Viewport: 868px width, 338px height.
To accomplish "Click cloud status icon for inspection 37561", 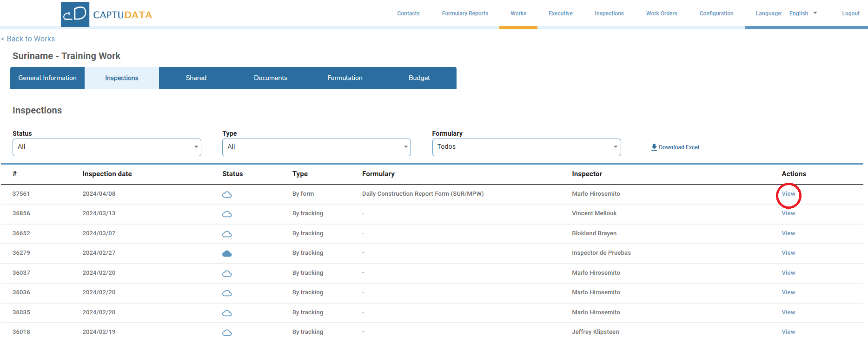I will point(227,194).
